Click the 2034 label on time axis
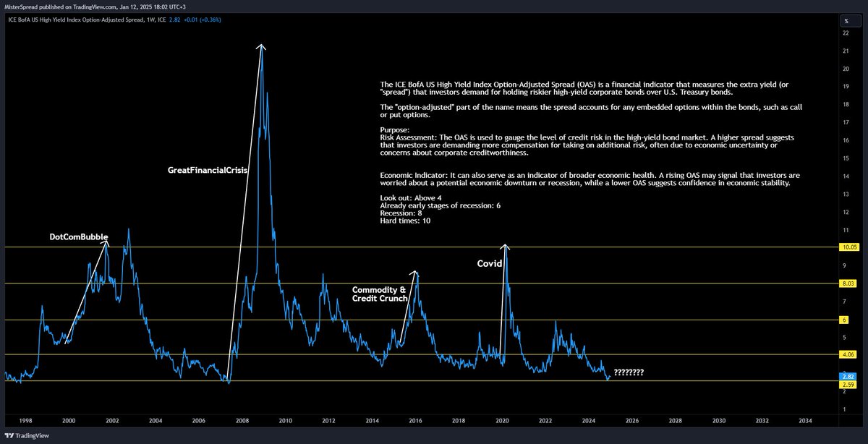The image size is (868, 444). 806,419
